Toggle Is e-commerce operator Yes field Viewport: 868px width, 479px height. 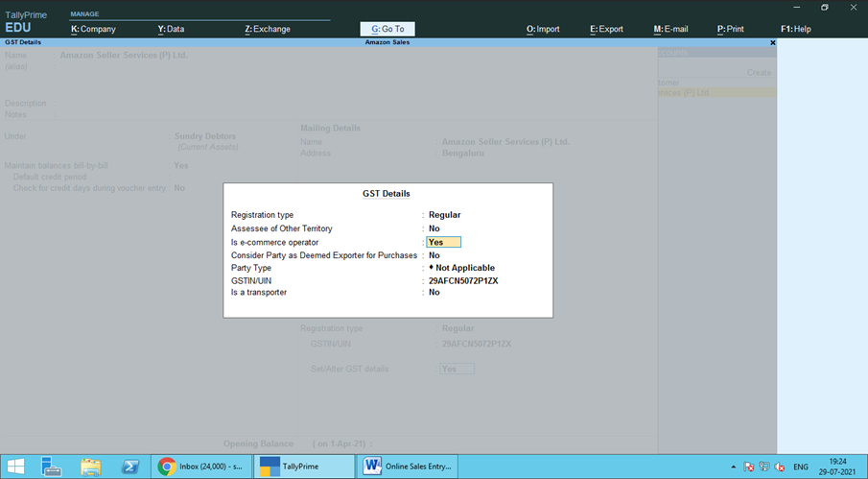443,242
